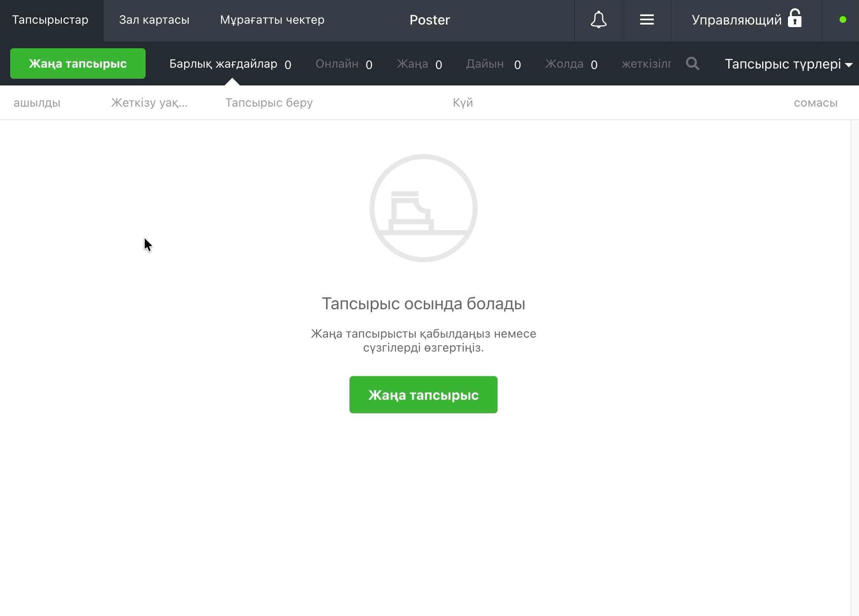859x616 pixels.
Task: Select the cut-off жеткізіл status filter
Action: click(646, 64)
